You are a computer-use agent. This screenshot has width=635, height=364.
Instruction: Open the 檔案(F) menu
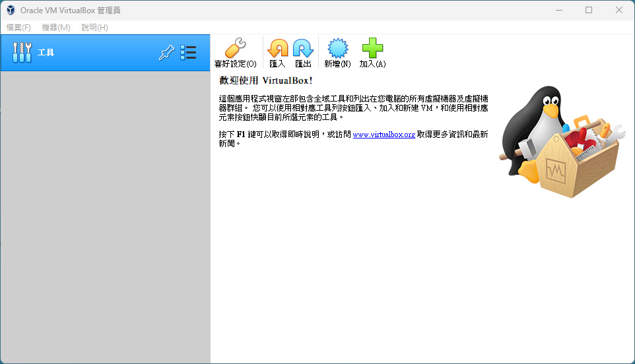[18, 28]
